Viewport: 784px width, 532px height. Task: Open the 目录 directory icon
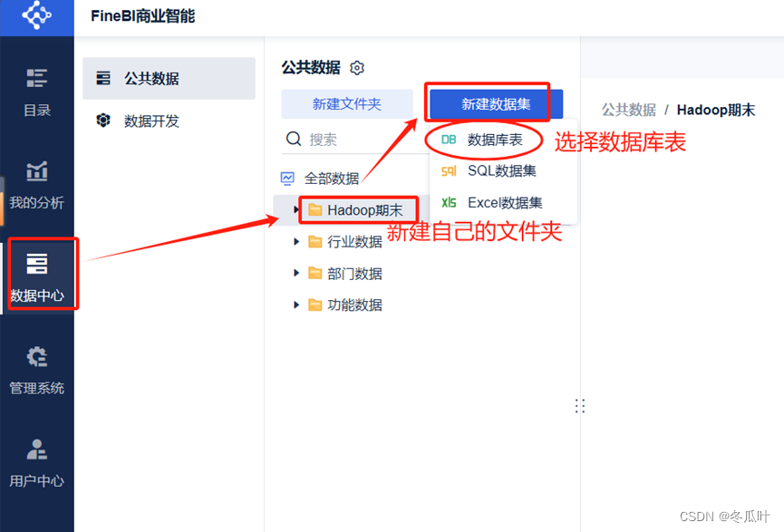pos(37,78)
